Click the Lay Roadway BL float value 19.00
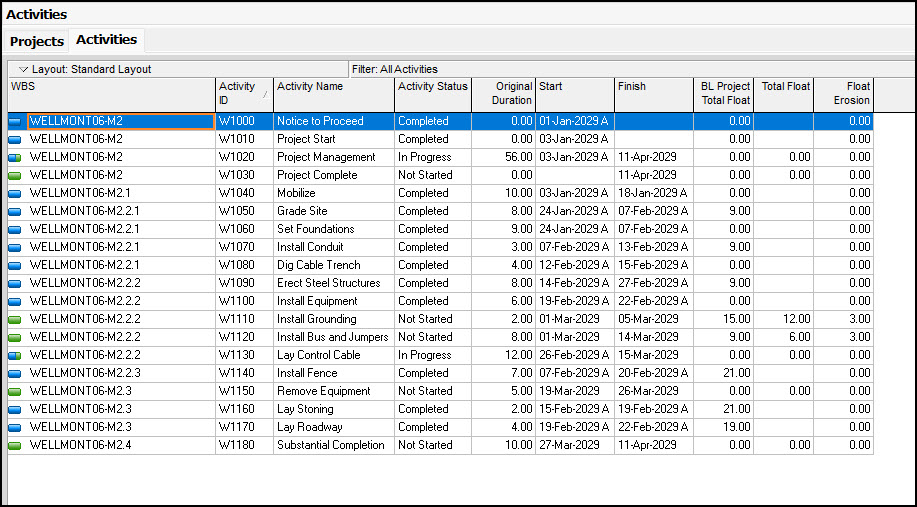Viewport: 917px width, 507px height. [x=737, y=427]
